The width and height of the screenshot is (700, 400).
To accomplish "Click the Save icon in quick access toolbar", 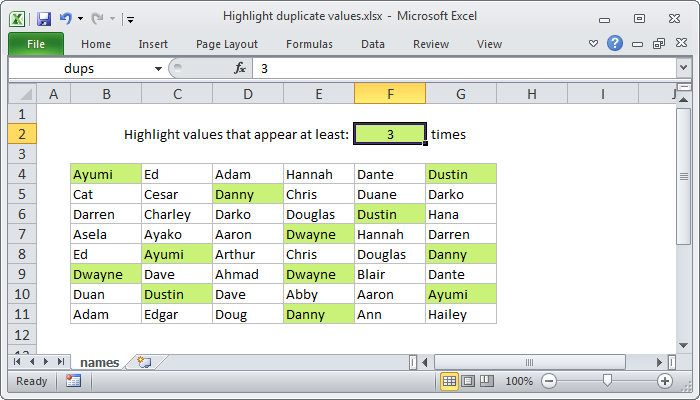I will tap(44, 18).
